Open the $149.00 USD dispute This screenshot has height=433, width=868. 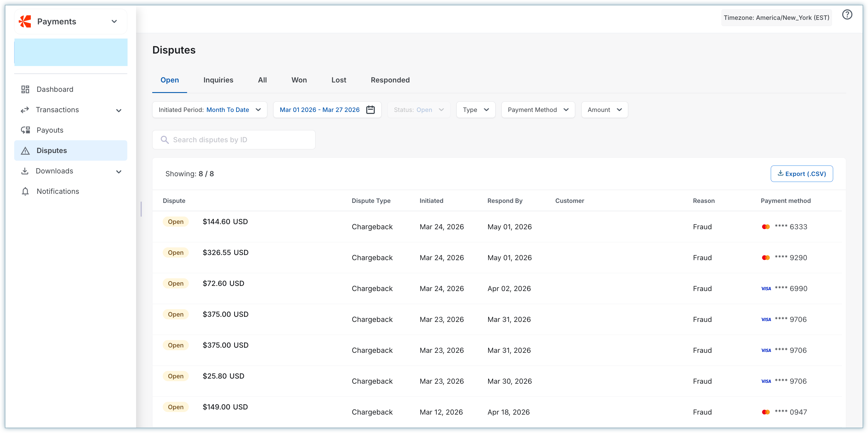pos(225,407)
